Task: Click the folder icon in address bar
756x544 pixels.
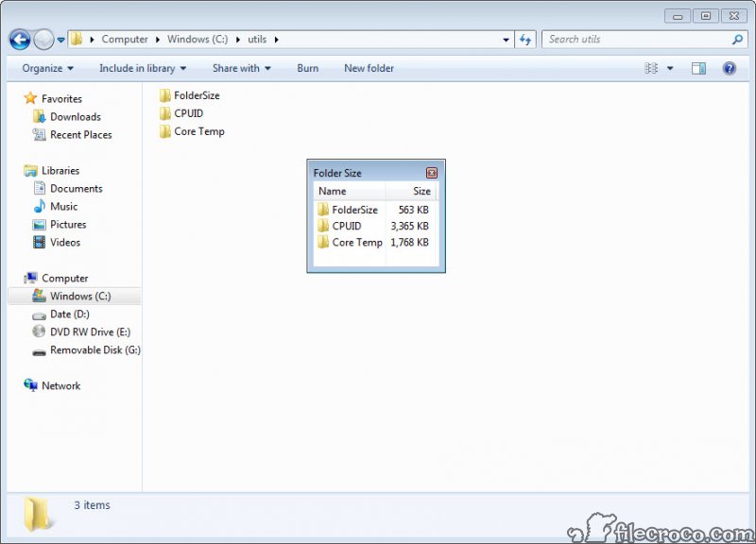Action: pos(77,39)
